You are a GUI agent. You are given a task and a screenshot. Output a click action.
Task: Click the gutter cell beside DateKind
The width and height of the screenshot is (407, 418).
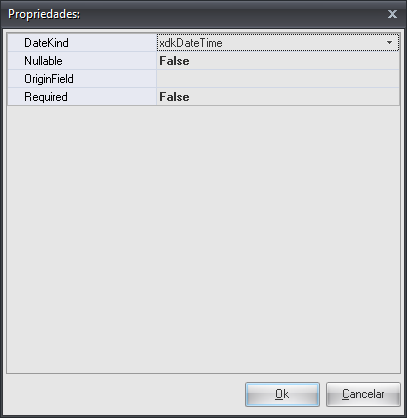point(15,43)
